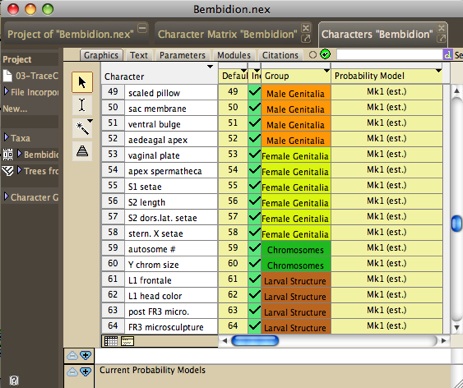Choose the magic wand select tool

coord(82,128)
